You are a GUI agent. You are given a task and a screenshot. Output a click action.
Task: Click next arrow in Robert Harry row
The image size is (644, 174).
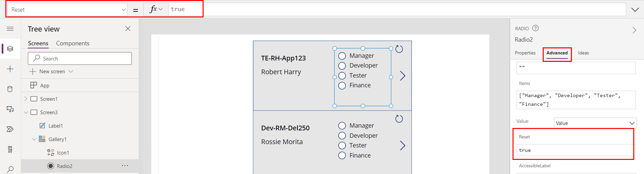point(402,76)
